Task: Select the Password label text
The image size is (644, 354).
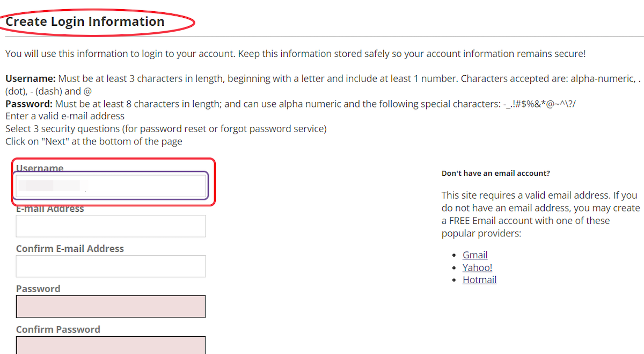Action: tap(38, 288)
